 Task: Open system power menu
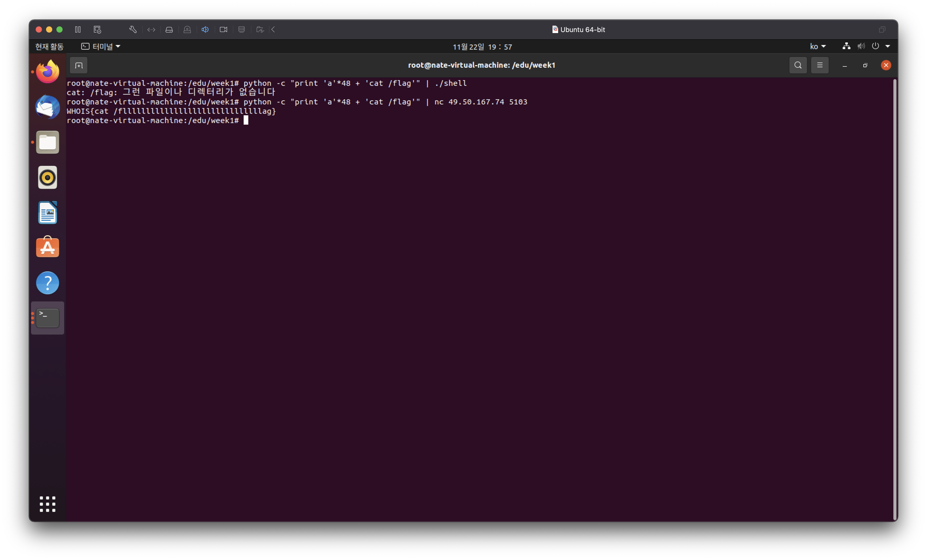[x=880, y=46]
